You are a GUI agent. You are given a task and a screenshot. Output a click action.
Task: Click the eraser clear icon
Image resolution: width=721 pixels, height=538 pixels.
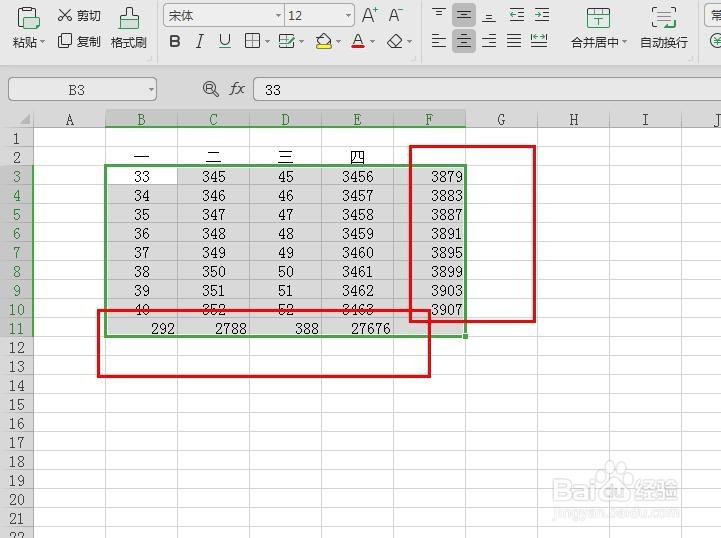395,41
